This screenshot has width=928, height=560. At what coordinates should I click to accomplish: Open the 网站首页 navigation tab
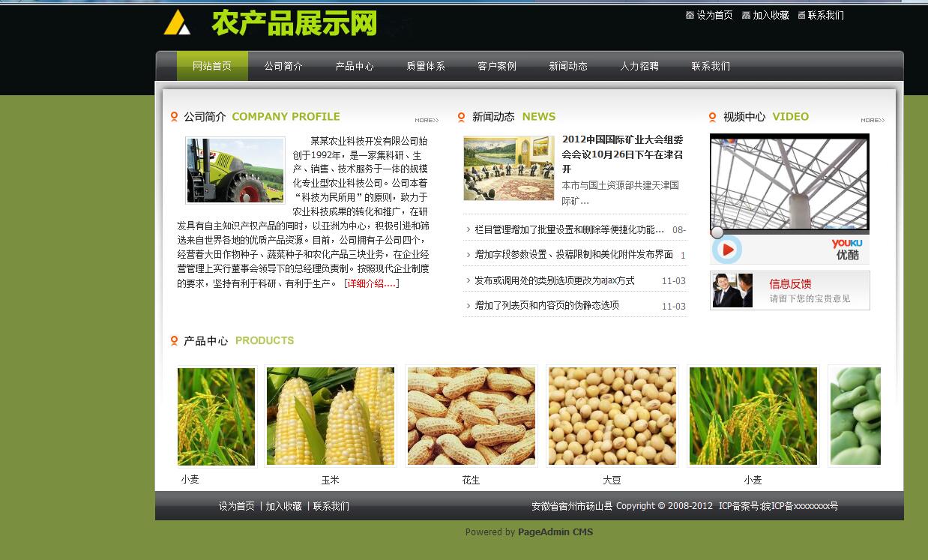(212, 66)
